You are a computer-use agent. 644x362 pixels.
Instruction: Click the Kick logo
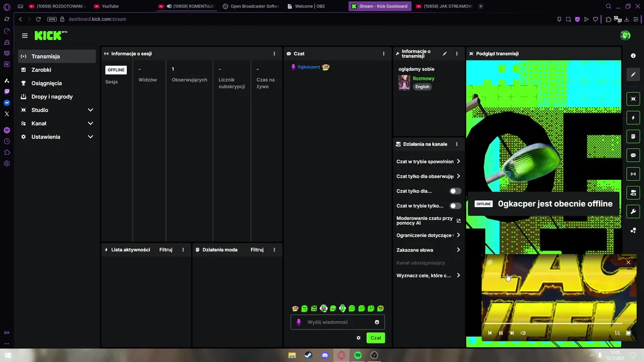coord(51,35)
